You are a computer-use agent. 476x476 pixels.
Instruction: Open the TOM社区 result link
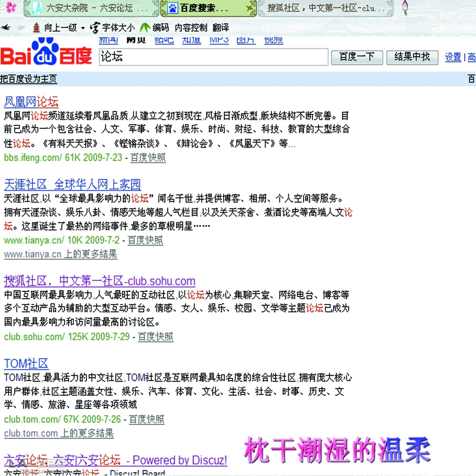(26, 363)
